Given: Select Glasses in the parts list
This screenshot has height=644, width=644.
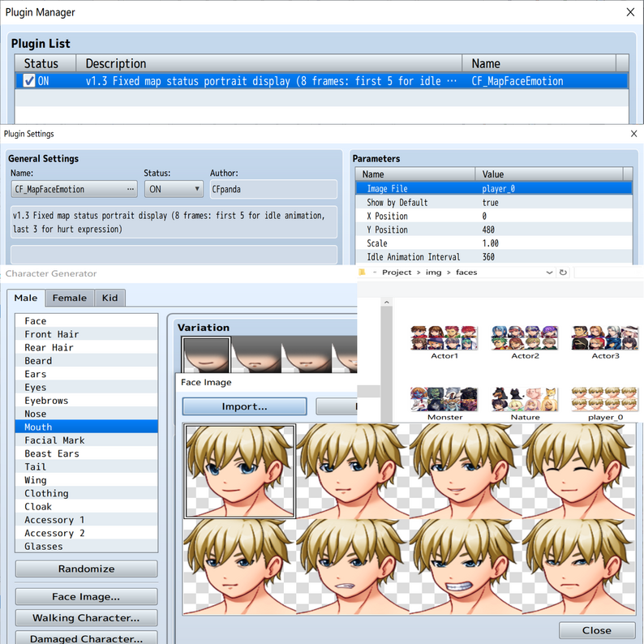Looking at the screenshot, I should [x=86, y=546].
